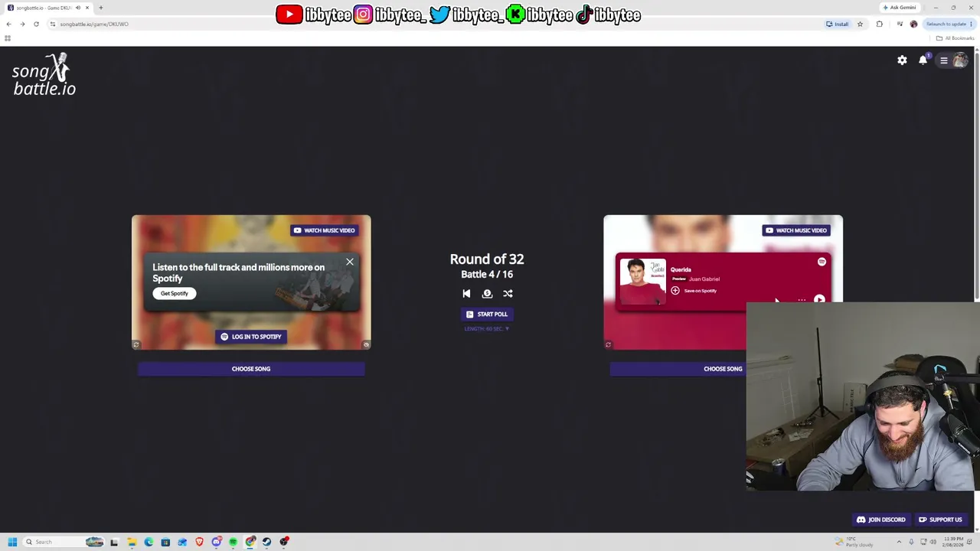The width and height of the screenshot is (980, 551).
Task: Open File Explorer from the taskbar
Action: [132, 542]
